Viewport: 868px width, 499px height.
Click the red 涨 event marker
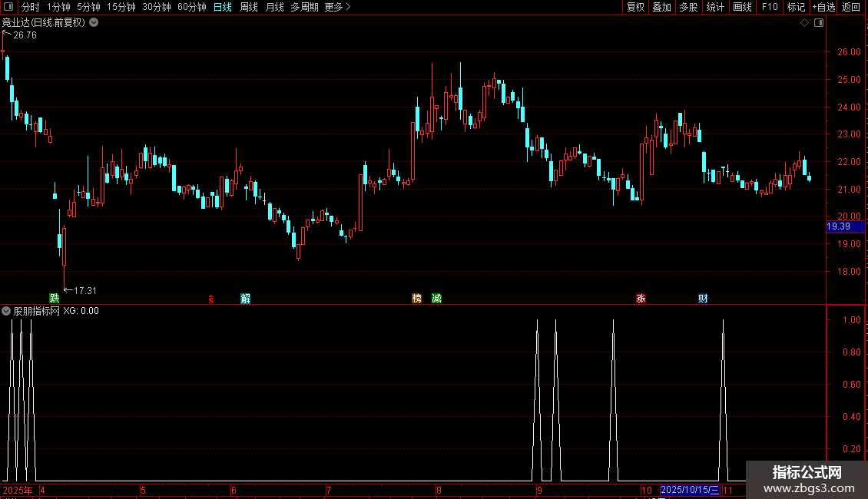641,299
